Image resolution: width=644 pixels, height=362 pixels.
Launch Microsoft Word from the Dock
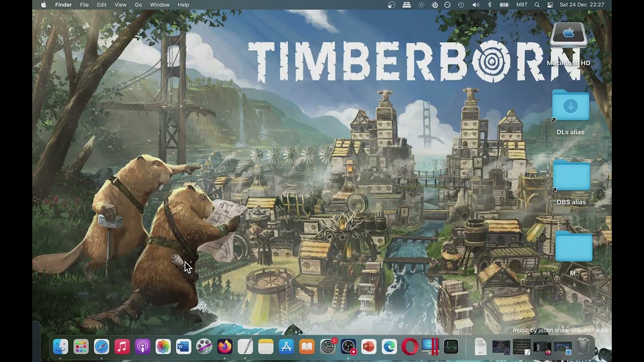(x=184, y=346)
